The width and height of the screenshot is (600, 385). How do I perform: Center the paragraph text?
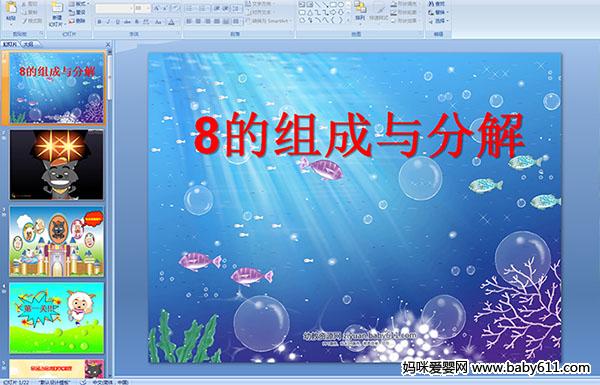tap(198, 21)
